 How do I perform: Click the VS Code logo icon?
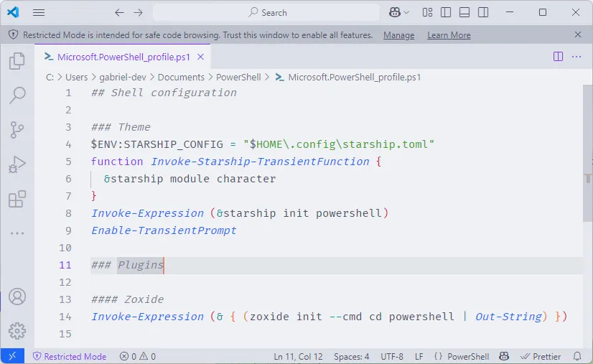[x=13, y=12]
